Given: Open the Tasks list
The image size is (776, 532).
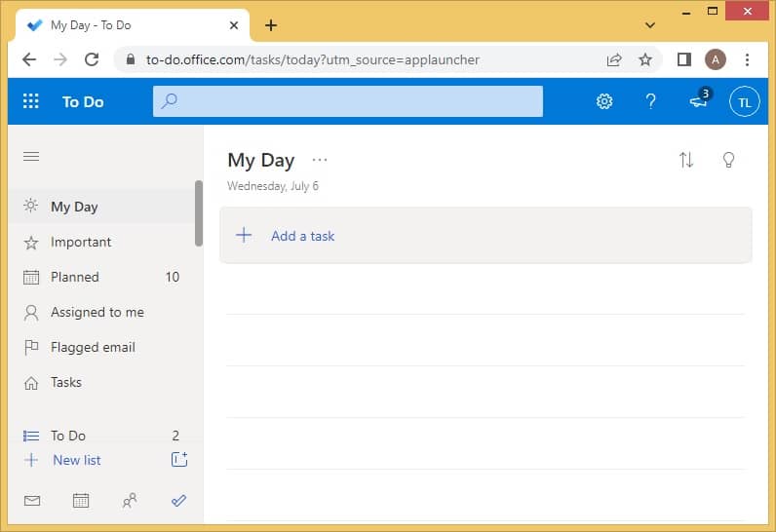Looking at the screenshot, I should pos(101,382).
